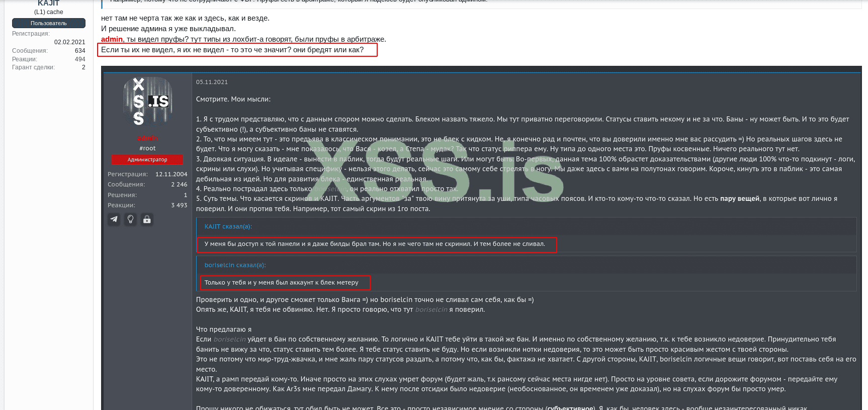Open admin's XSS.IS avatar image
Screen dimensions: 868x410
pyautogui.click(x=147, y=101)
